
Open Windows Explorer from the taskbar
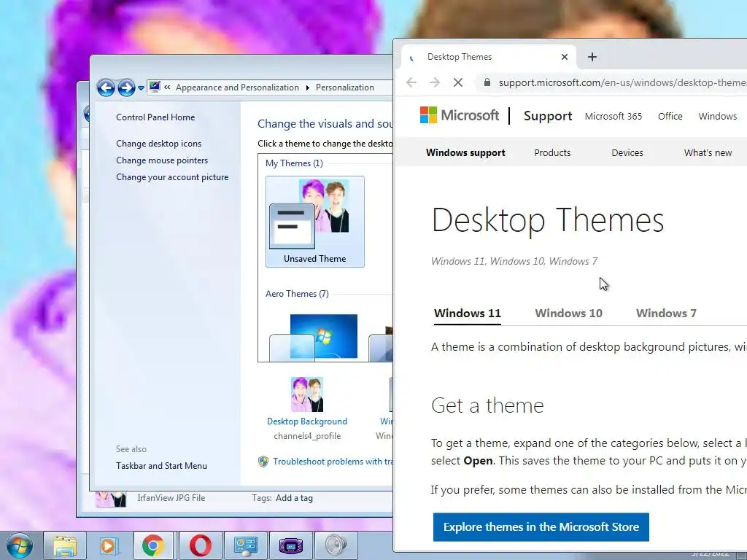65,545
